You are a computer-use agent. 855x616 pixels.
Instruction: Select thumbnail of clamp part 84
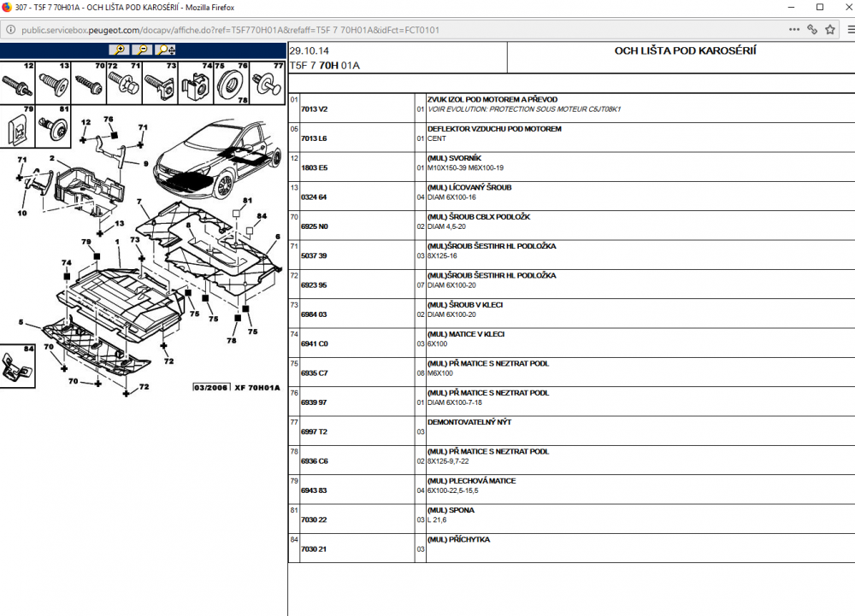(x=17, y=366)
